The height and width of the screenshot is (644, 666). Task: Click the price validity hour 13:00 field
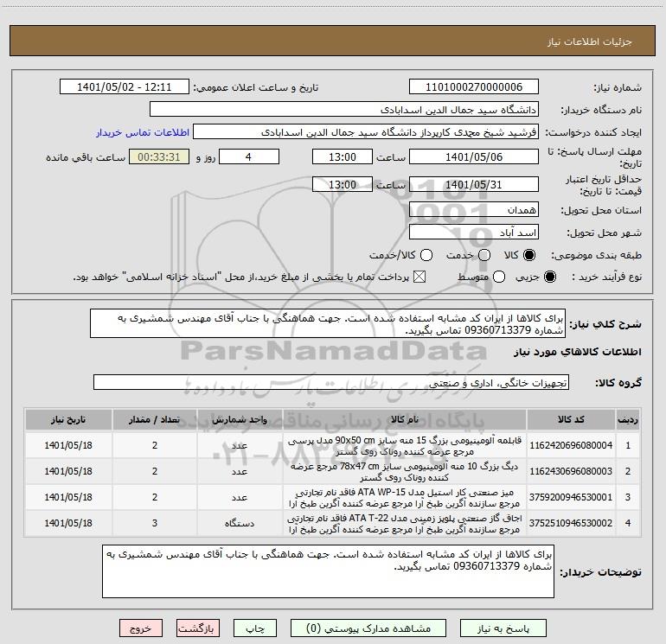pyautogui.click(x=343, y=185)
